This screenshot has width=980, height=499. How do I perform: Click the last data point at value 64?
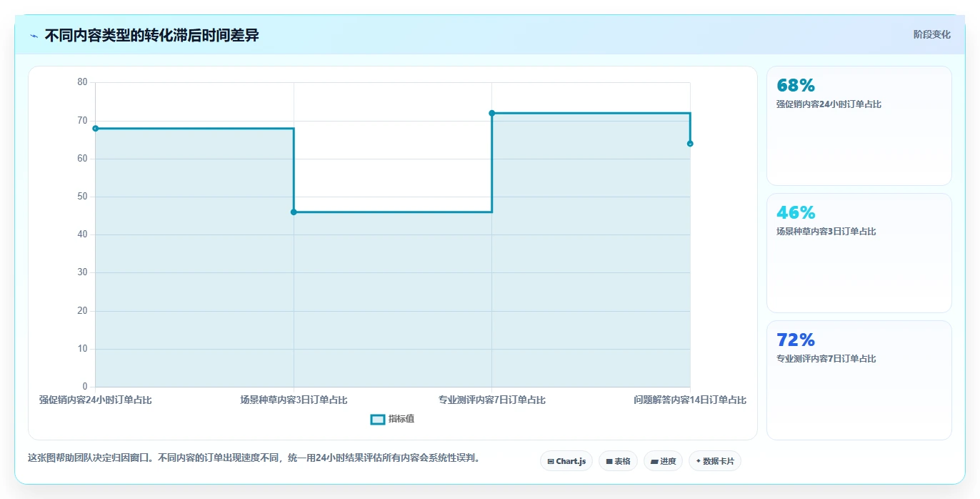(x=690, y=144)
